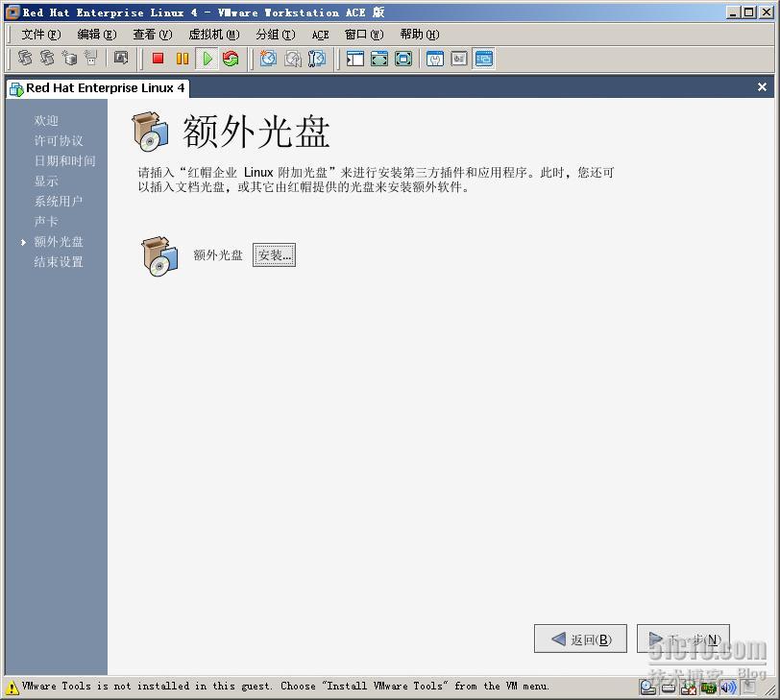This screenshot has height=700, width=780.
Task: Click the network adapter status icon
Action: point(708,688)
